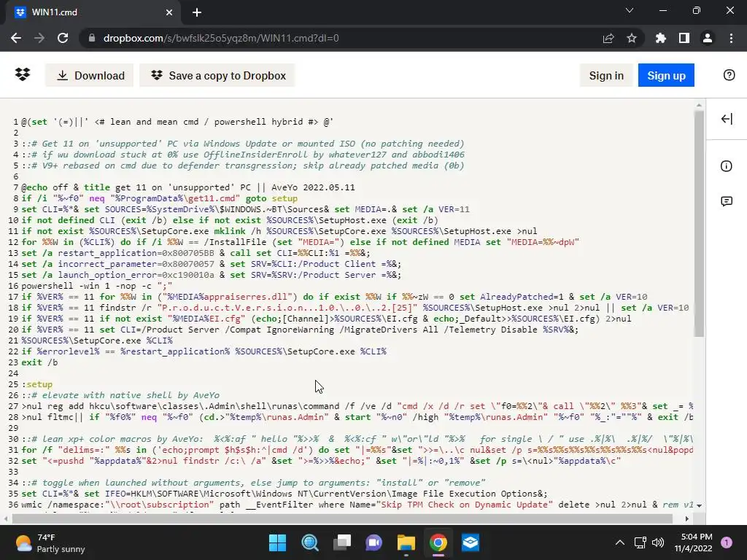The width and height of the screenshot is (747, 560).
Task: Click 'powershell -win 1 -nop -c' on line 16
Action: (x=86, y=286)
